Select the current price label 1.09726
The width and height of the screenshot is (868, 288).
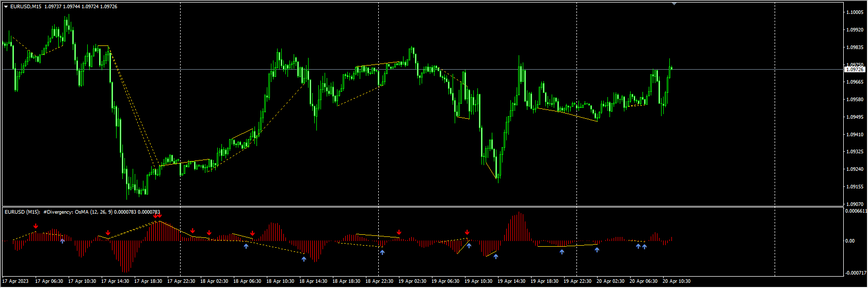855,69
